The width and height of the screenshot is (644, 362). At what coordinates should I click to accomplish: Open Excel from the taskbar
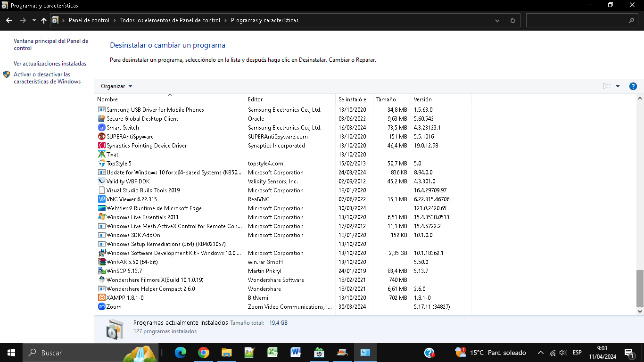(273, 353)
